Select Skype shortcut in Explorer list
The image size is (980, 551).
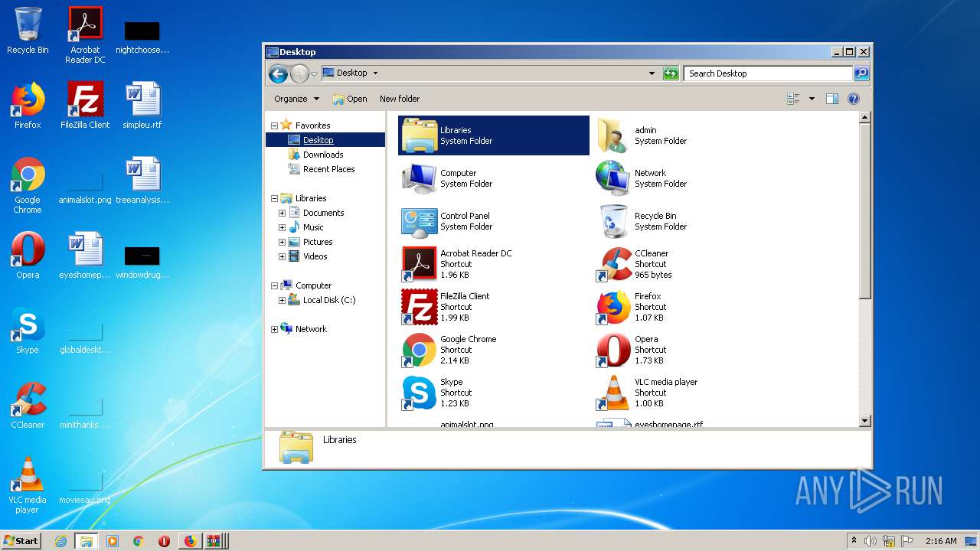(494, 393)
